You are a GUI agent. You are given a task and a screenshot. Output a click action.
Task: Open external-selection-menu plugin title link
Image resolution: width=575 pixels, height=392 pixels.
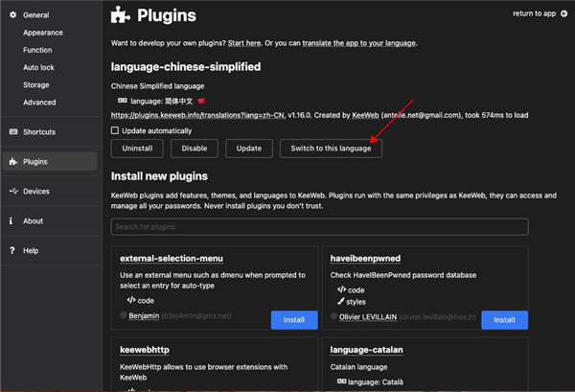pos(172,259)
